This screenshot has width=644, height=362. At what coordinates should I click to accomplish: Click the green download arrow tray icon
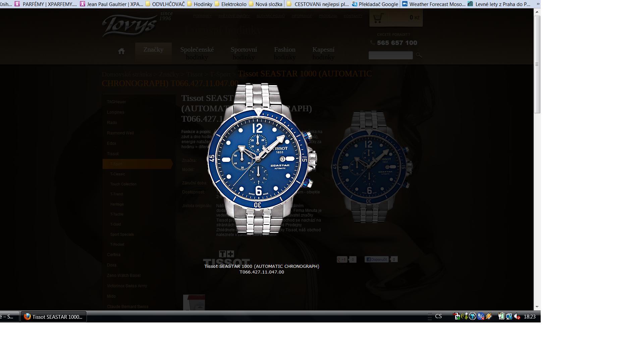[x=465, y=316]
